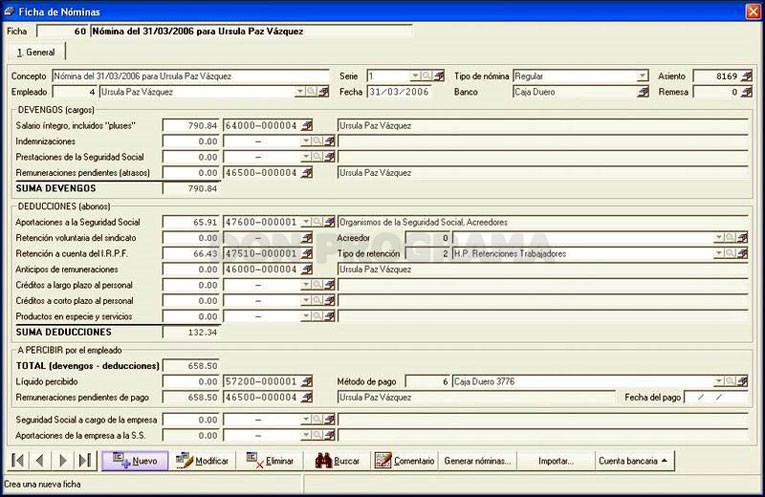Screen dimensions: 765x497
Task: Click the Generar nóminas button
Action: [477, 461]
